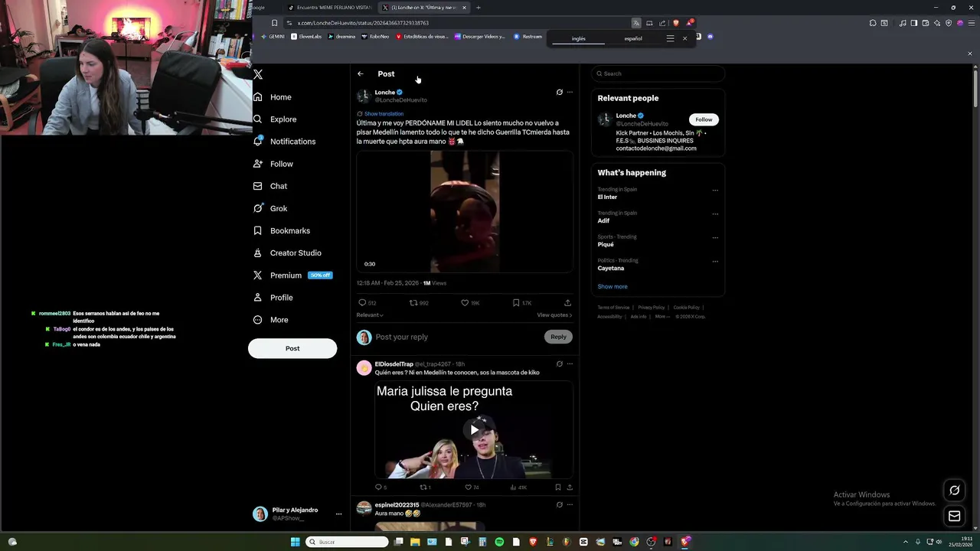Click Show more under What's happening
Viewport: 980px width, 551px height.
pyautogui.click(x=612, y=286)
